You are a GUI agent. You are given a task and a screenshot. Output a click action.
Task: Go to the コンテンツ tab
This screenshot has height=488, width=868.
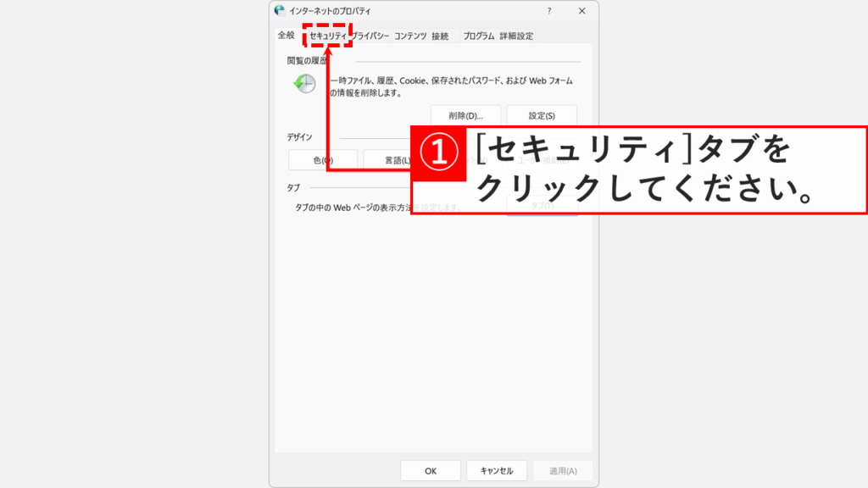click(410, 36)
